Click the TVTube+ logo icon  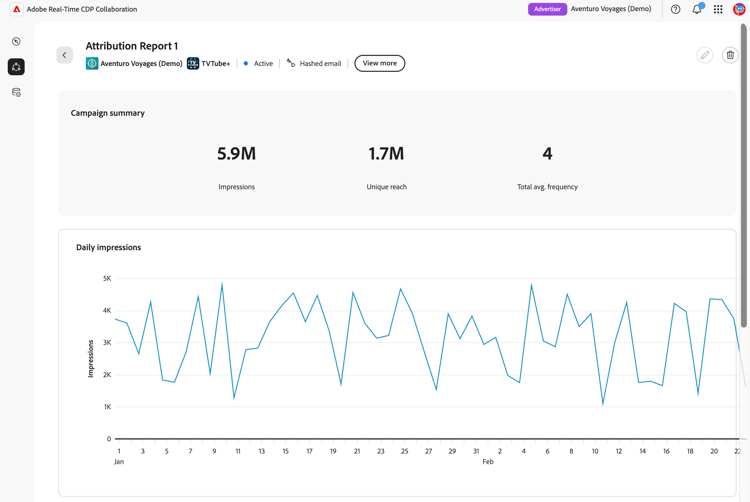pos(193,63)
